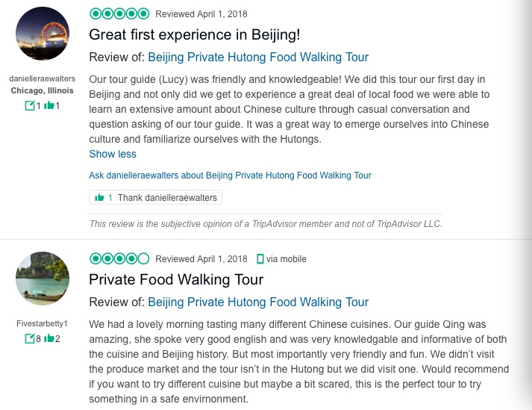Open Fivestarbetty1 username profile
This screenshot has width=532, height=410.
click(42, 323)
